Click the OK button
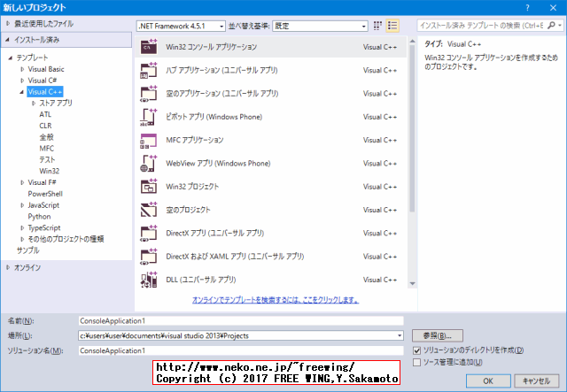This screenshot has width=567, height=392. (488, 380)
